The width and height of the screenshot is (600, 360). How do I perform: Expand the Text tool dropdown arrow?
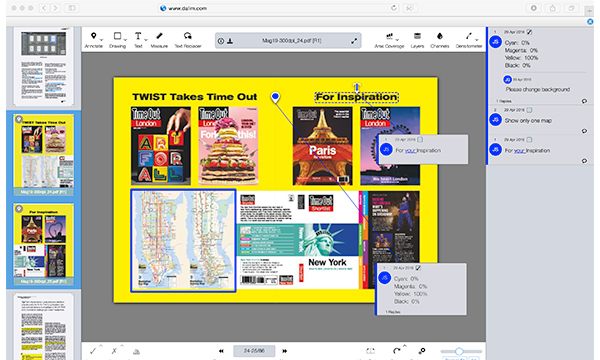(x=146, y=40)
